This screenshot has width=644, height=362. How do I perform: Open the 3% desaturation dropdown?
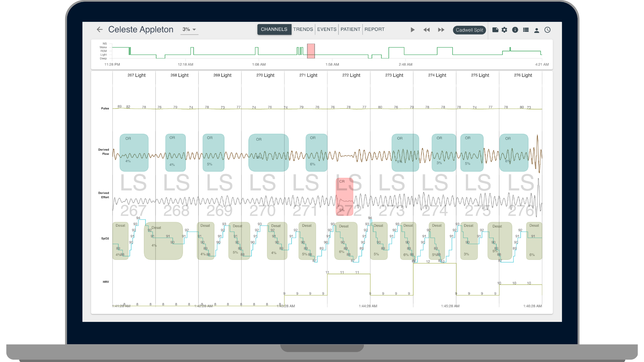point(189,29)
